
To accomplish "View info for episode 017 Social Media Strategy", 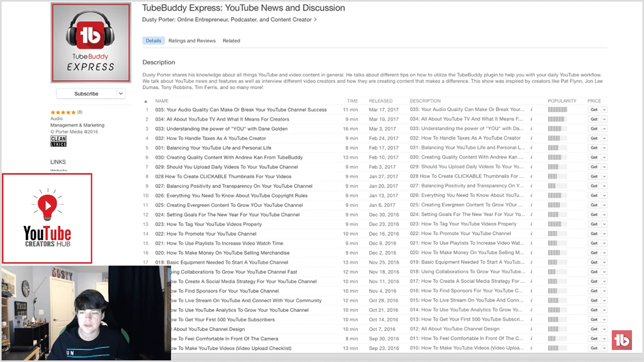I will point(531,281).
